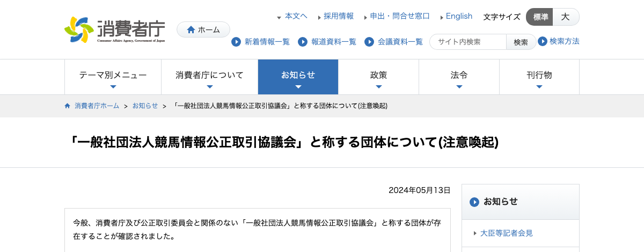Click the triangle marker before 採用情報
Screen dimensions: 644x252
tap(319, 17)
